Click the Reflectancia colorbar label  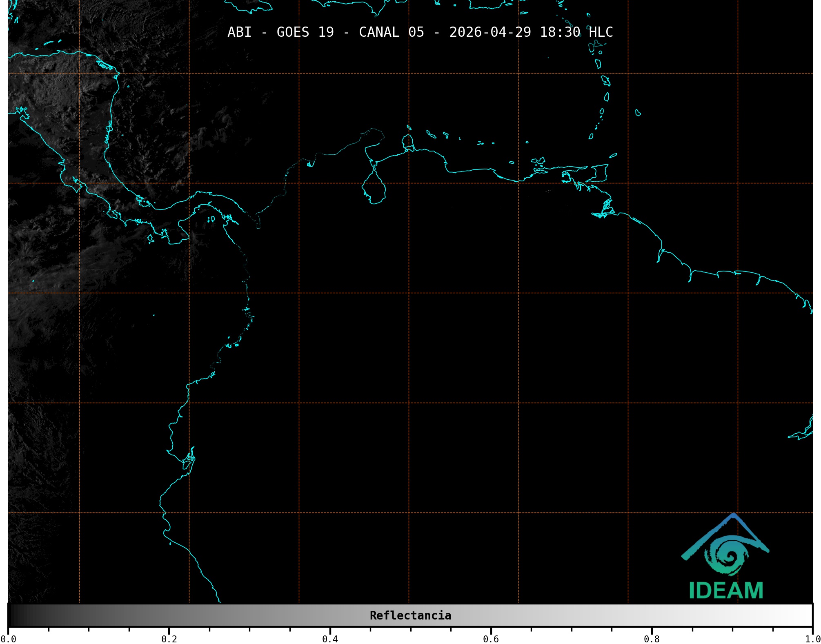410,615
